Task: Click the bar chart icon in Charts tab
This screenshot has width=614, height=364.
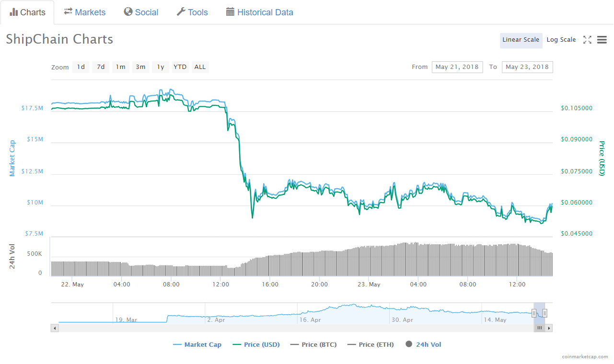Action: (13, 12)
